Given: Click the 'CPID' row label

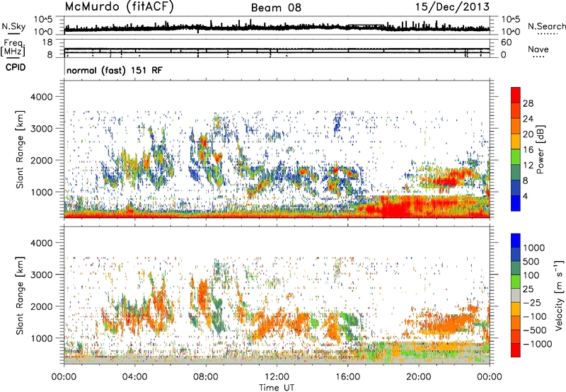Looking at the screenshot, I should [16, 67].
